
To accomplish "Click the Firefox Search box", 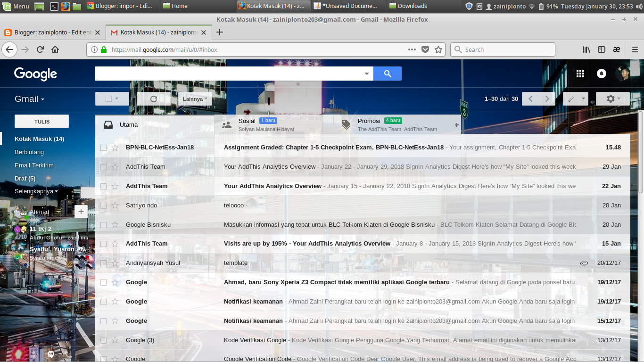I will [503, 49].
